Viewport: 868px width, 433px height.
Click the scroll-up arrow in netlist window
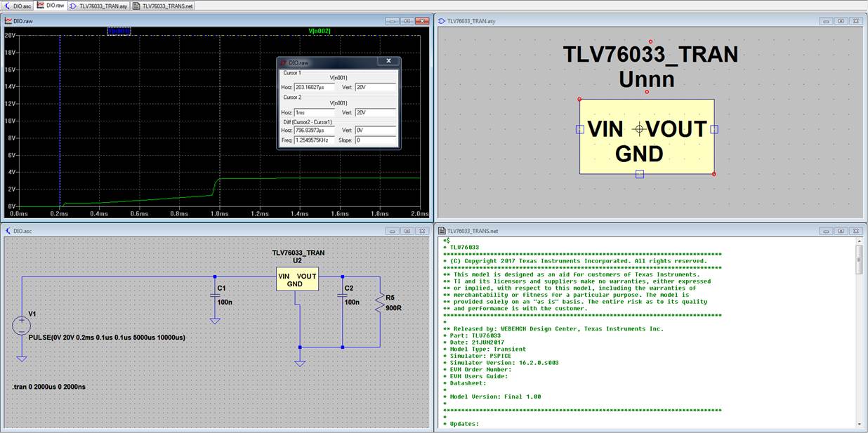click(860, 240)
